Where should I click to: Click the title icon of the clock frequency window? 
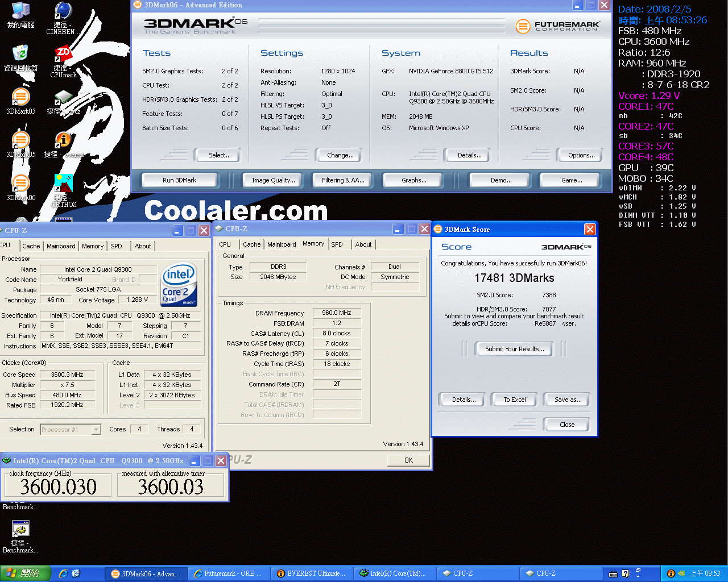(6, 460)
